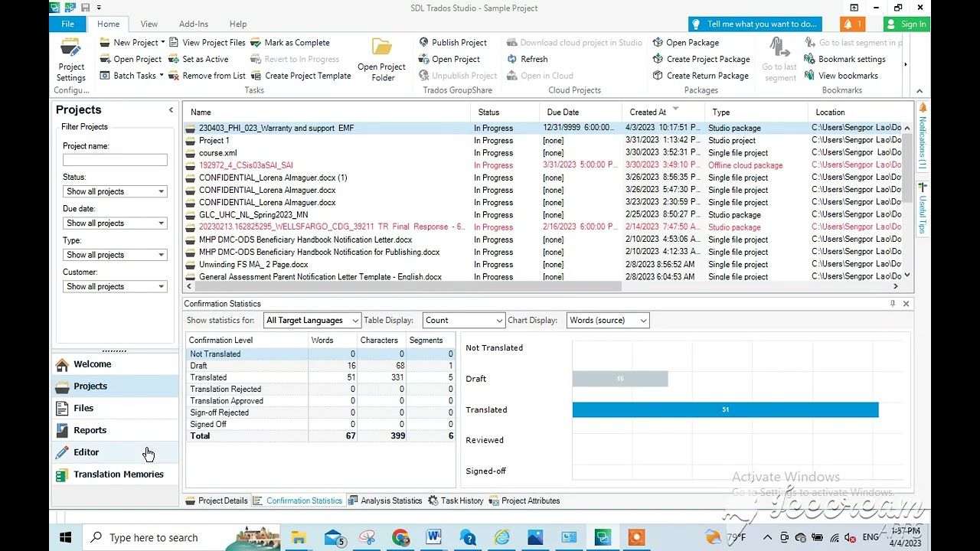Open the File menu
Screen dimensions: 980x551
(67, 24)
